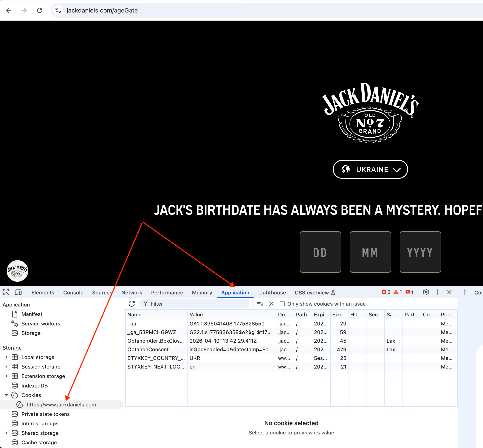The height and width of the screenshot is (448, 483).
Task: Open the side drawer three-dot menu
Action: click(x=464, y=292)
